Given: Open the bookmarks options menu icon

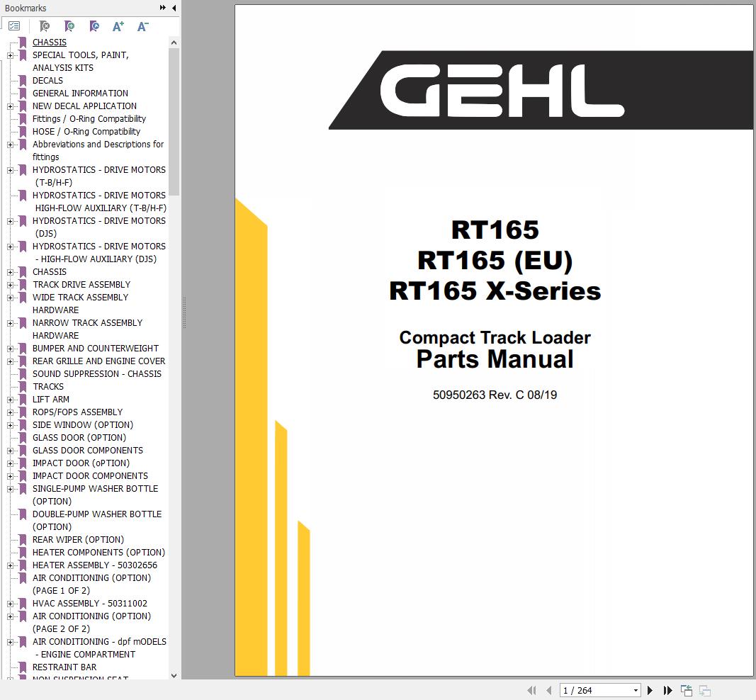Looking at the screenshot, I should [14, 26].
